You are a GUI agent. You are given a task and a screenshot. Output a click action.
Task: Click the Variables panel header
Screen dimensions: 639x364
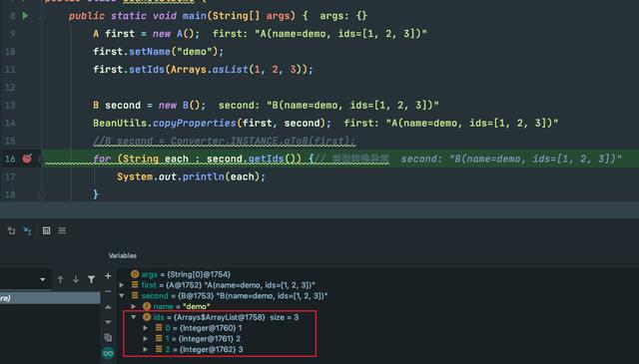click(x=123, y=255)
